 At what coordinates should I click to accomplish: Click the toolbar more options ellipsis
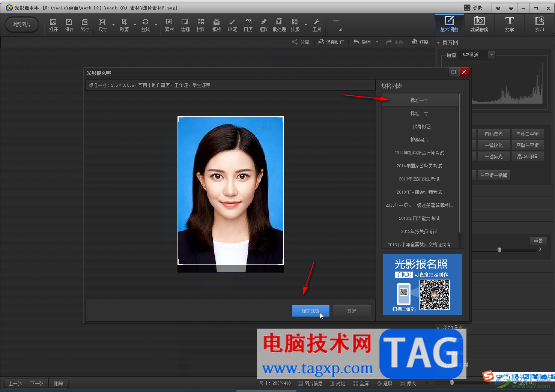(x=336, y=21)
